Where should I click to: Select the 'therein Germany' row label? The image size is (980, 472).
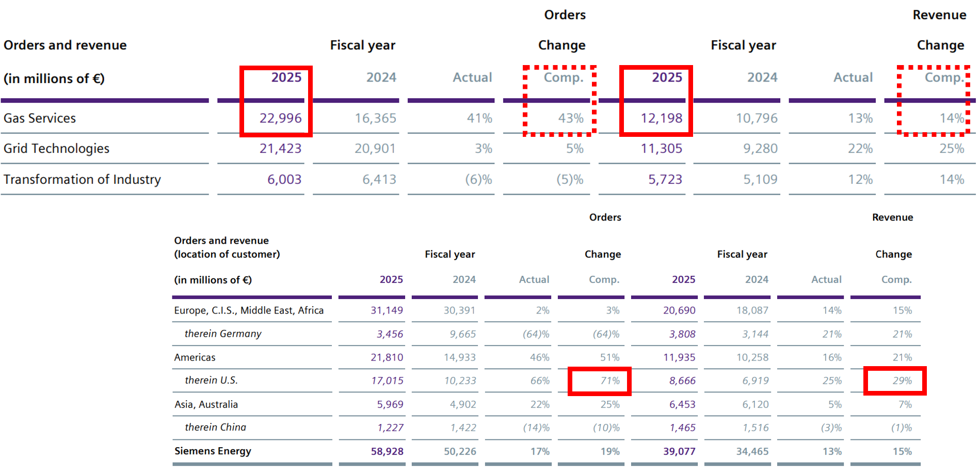point(223,334)
